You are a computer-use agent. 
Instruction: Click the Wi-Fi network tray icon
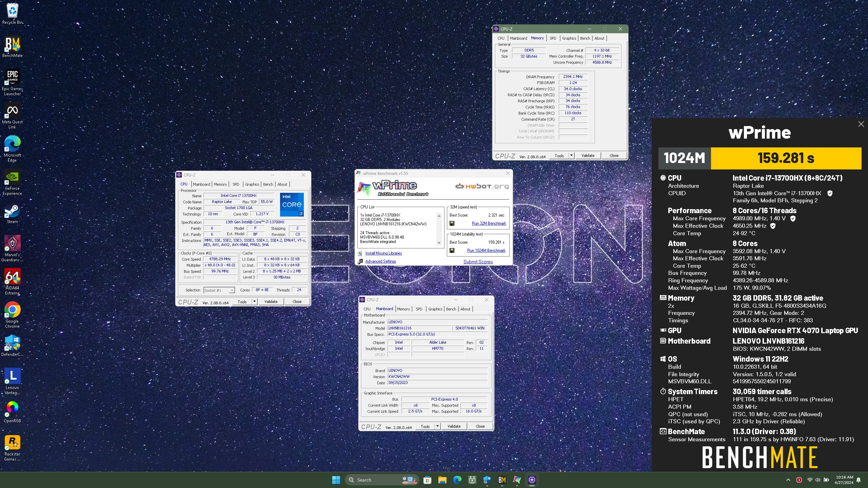pyautogui.click(x=810, y=480)
